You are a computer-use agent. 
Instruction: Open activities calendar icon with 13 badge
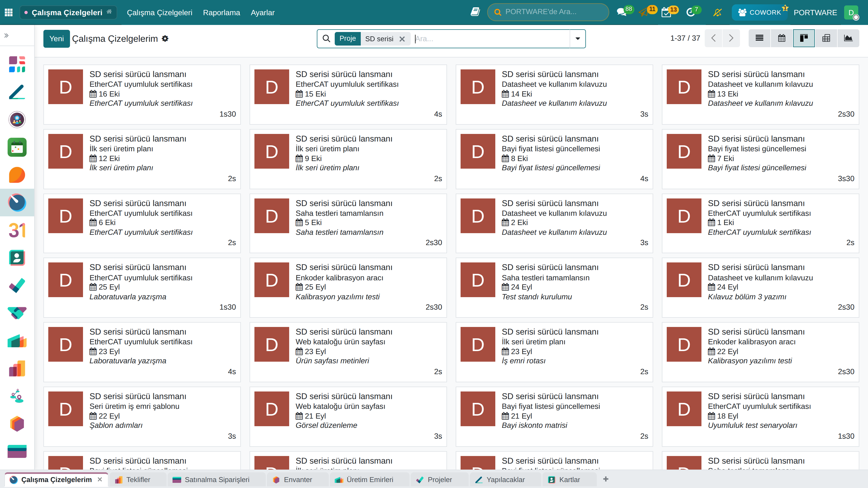(666, 12)
